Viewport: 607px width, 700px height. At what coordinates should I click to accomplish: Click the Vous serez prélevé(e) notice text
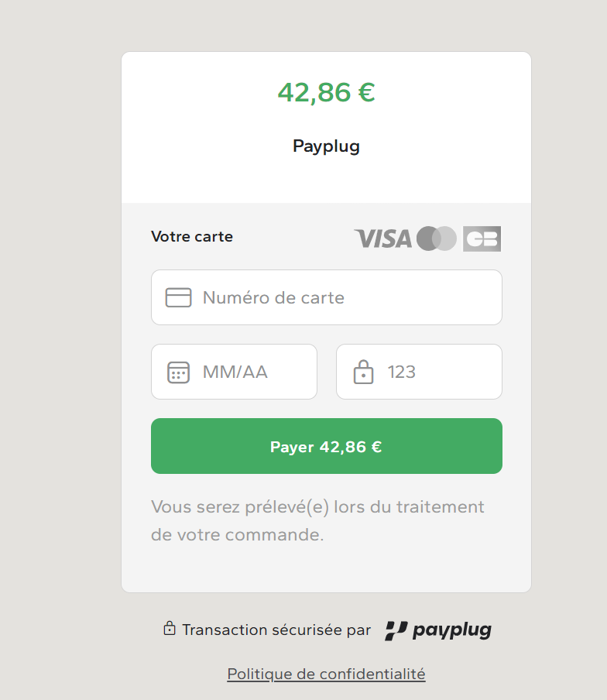317,520
